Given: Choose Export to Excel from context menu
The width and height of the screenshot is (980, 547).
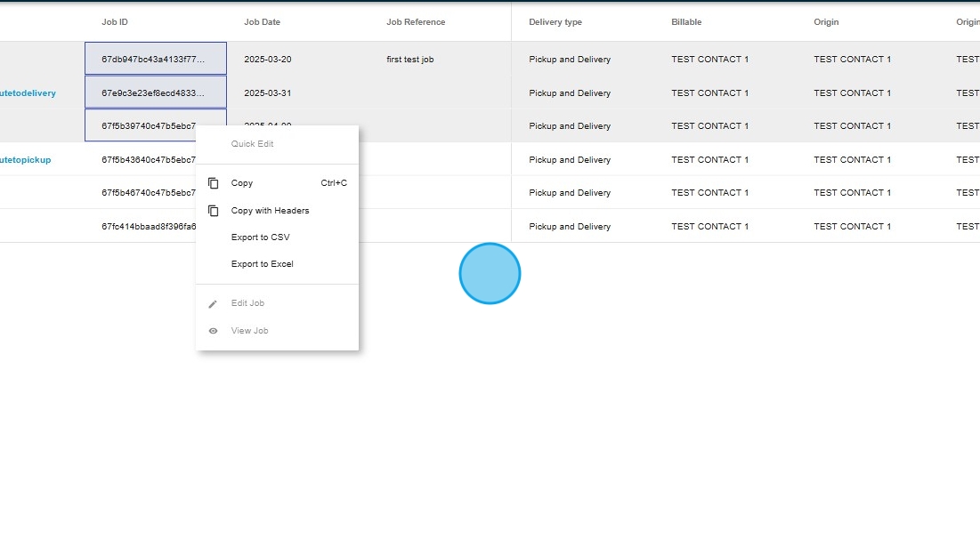Looking at the screenshot, I should (262, 264).
